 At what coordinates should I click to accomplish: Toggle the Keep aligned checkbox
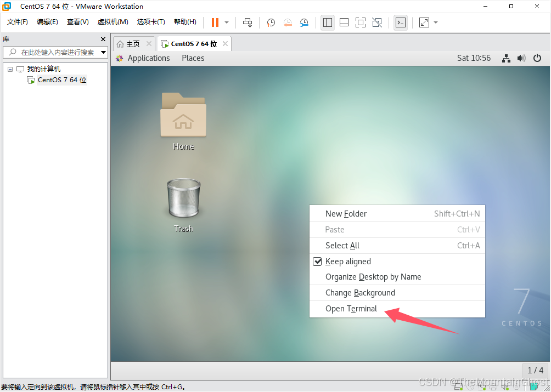point(317,262)
